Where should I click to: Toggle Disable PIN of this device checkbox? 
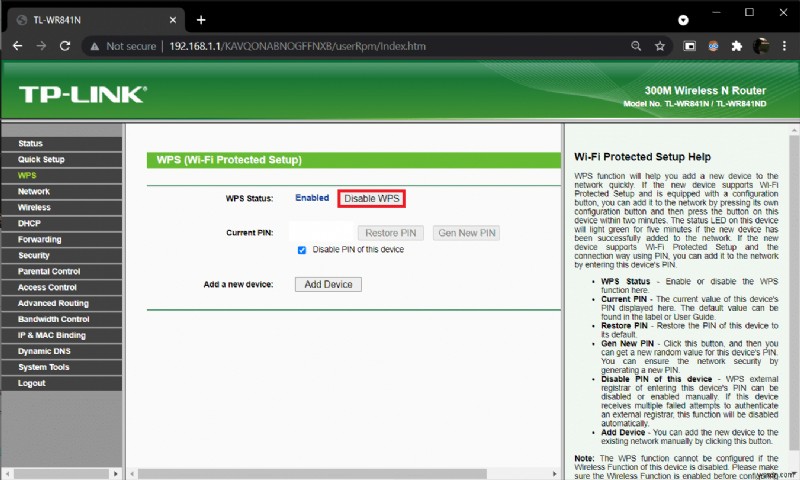pyautogui.click(x=302, y=250)
